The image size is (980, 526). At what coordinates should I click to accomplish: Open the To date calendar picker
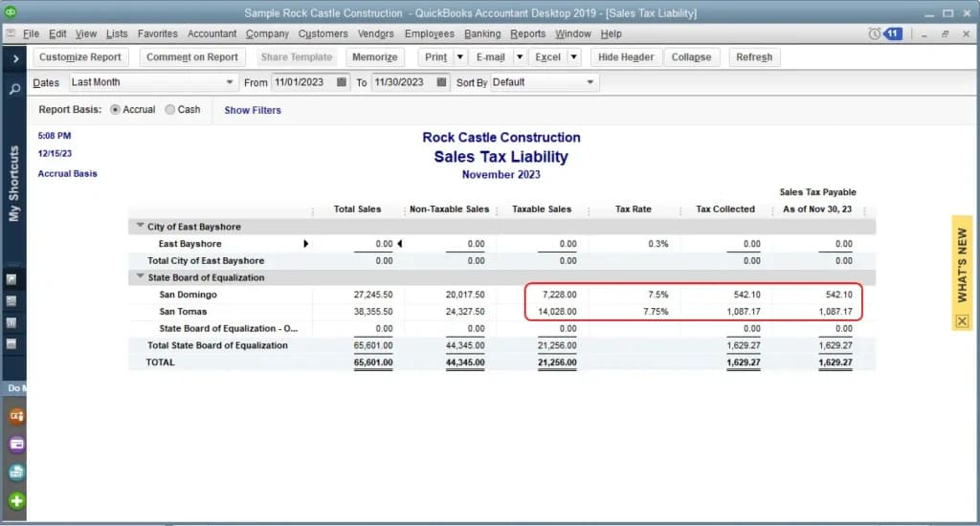point(441,82)
